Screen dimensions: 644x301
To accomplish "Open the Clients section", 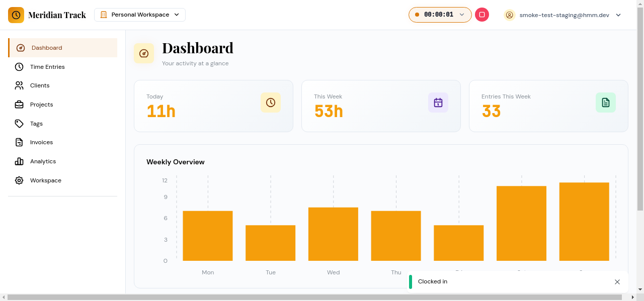I will pos(40,85).
